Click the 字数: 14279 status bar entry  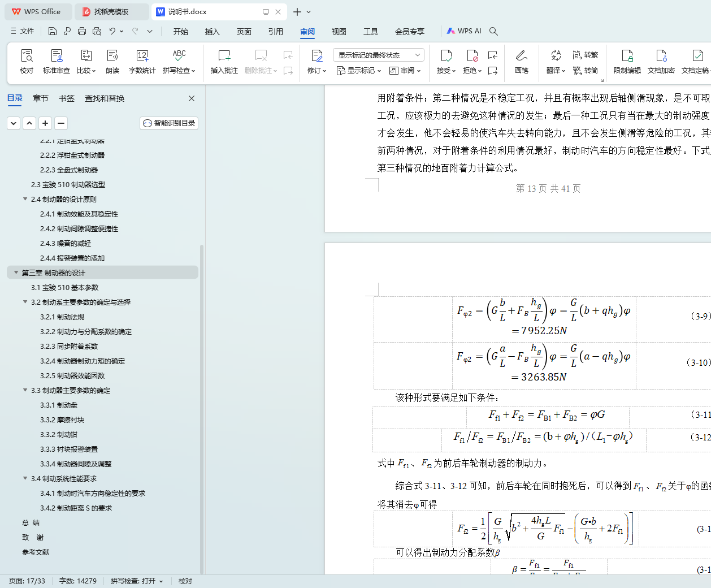point(78,581)
